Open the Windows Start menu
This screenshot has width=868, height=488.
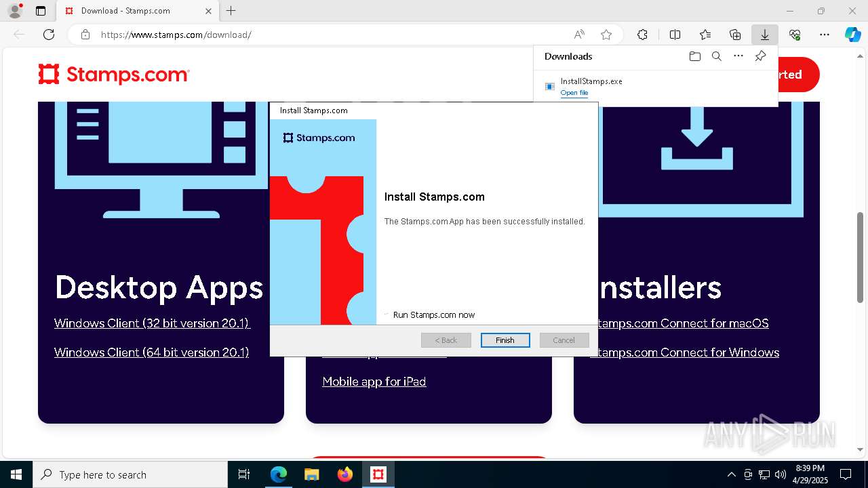pos(16,474)
